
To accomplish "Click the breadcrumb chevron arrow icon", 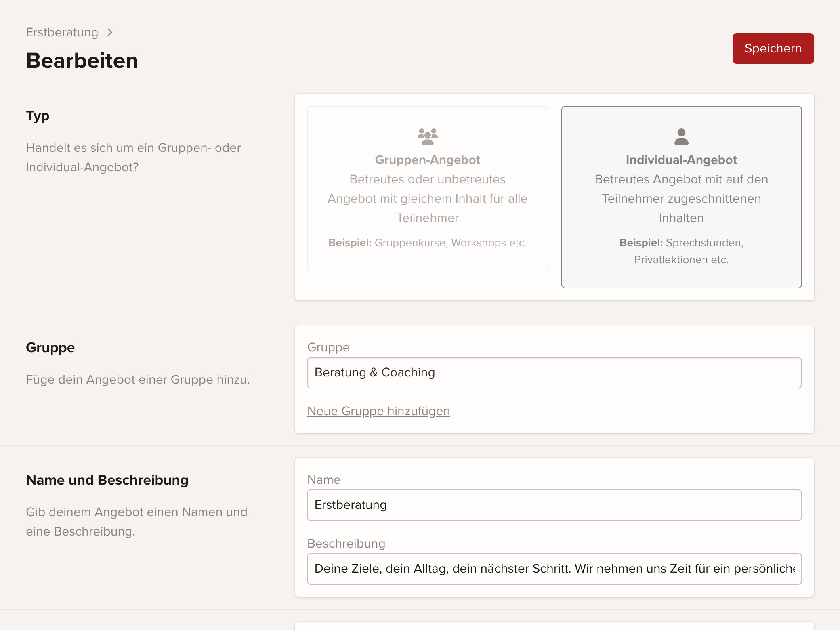I will click(x=110, y=32).
